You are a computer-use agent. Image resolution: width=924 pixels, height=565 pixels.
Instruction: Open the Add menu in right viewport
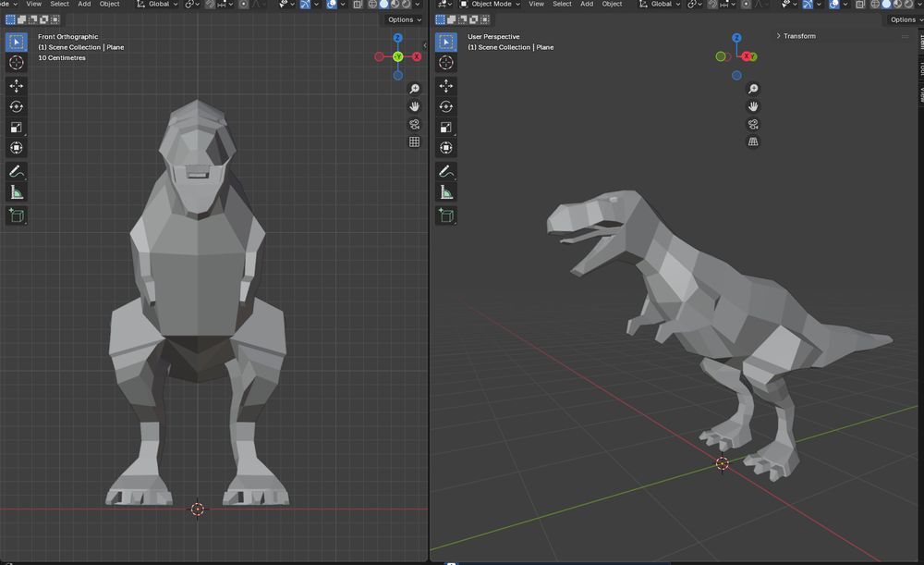587,4
